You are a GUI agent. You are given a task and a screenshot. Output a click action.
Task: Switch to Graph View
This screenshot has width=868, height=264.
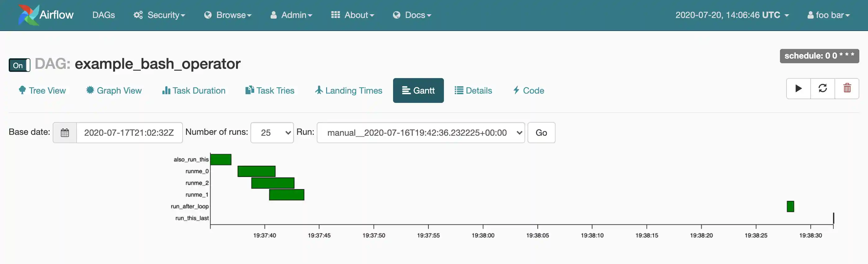click(114, 90)
